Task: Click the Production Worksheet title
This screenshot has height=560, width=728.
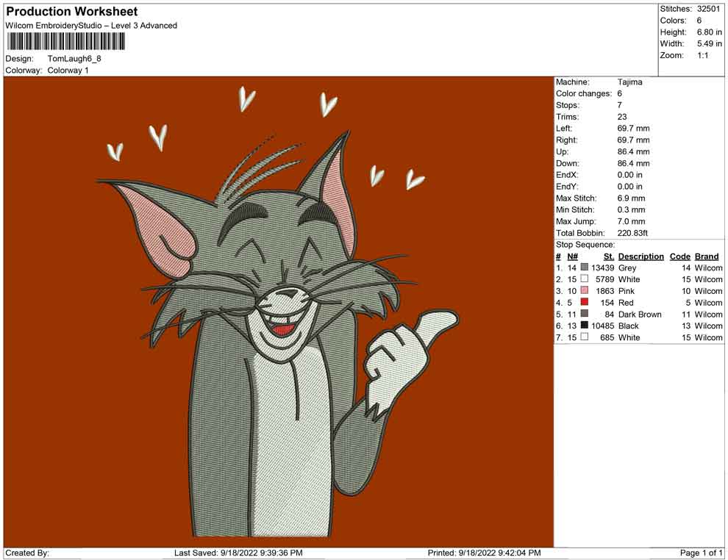Action: 72,12
